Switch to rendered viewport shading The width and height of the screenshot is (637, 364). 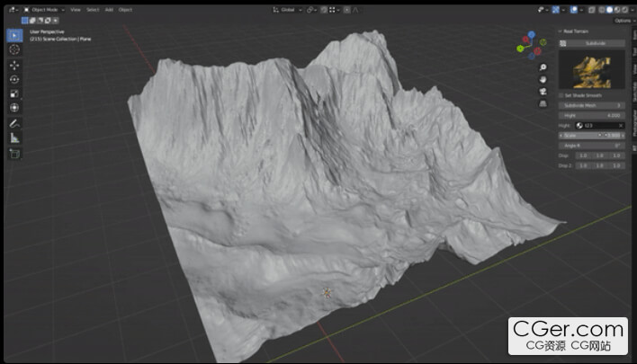[x=624, y=10]
